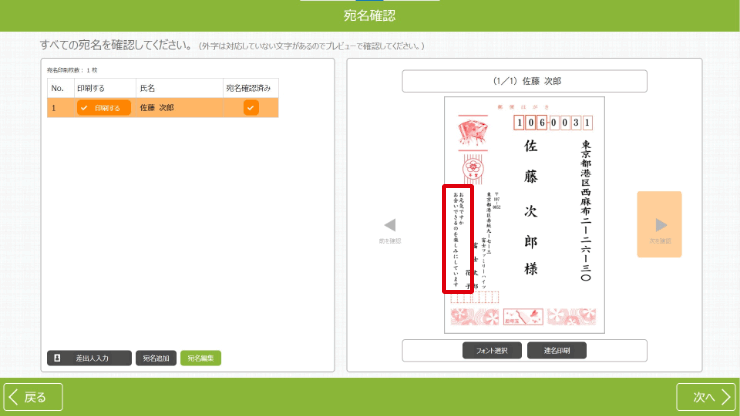Click the postal code 106-0031 boxes

point(554,122)
